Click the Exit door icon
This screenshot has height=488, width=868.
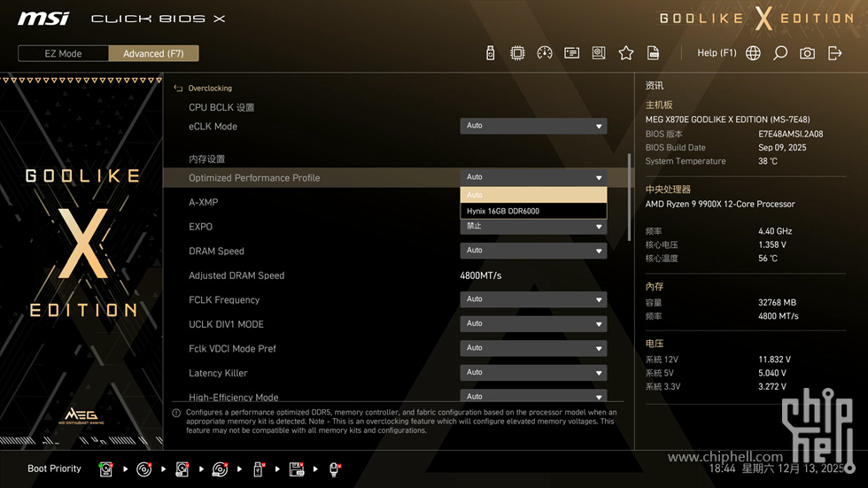[x=834, y=53]
